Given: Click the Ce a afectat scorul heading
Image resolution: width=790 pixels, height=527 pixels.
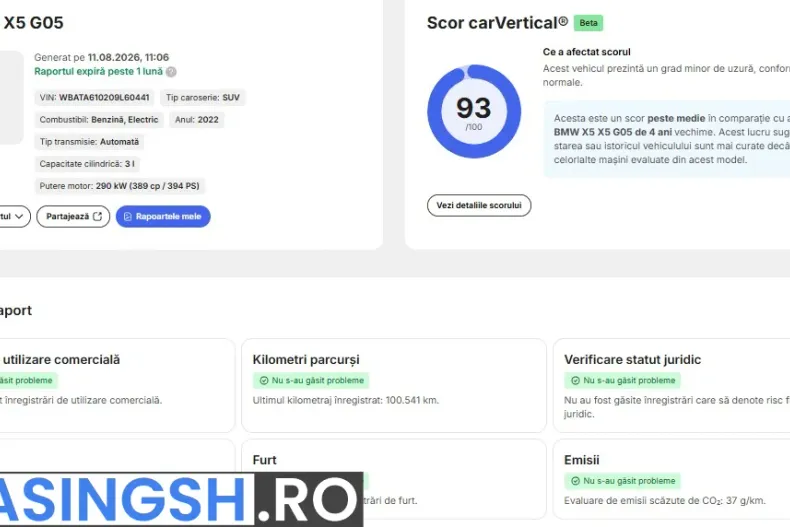Looking at the screenshot, I should pyautogui.click(x=586, y=52).
